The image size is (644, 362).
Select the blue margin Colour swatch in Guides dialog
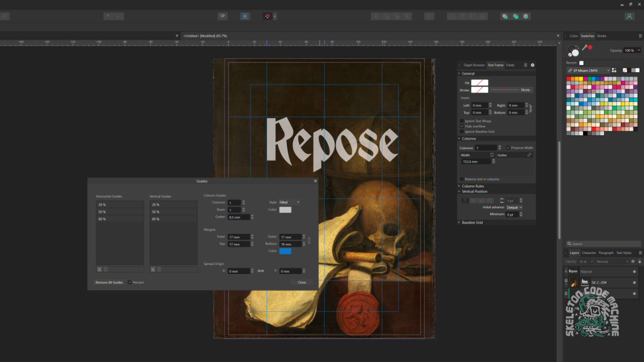[285, 251]
